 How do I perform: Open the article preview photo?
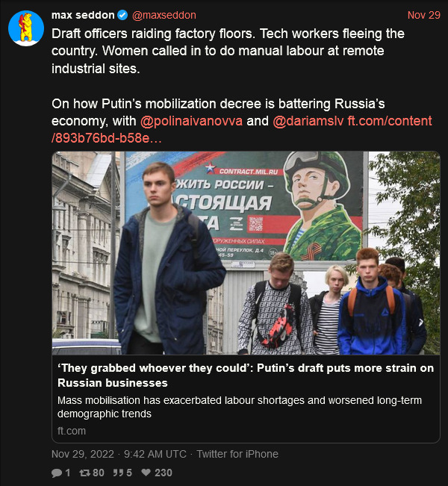pyautogui.click(x=246, y=253)
